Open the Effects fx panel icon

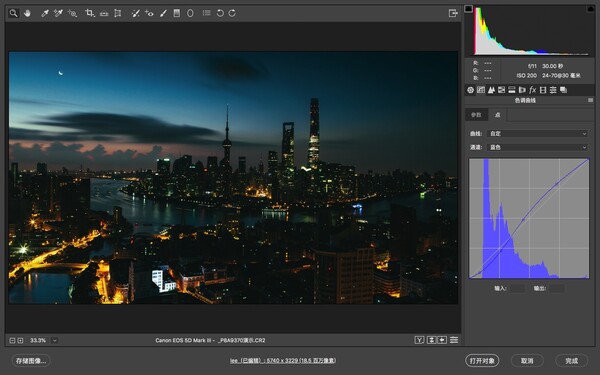point(532,90)
